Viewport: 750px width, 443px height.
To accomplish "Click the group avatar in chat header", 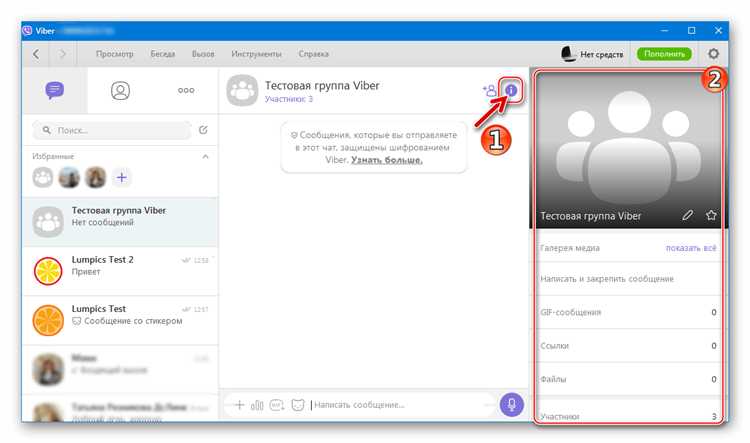I will coord(243,90).
